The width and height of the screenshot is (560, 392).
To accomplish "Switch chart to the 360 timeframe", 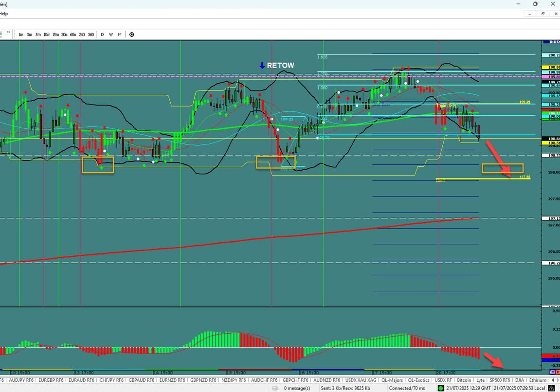I will tap(90, 35).
